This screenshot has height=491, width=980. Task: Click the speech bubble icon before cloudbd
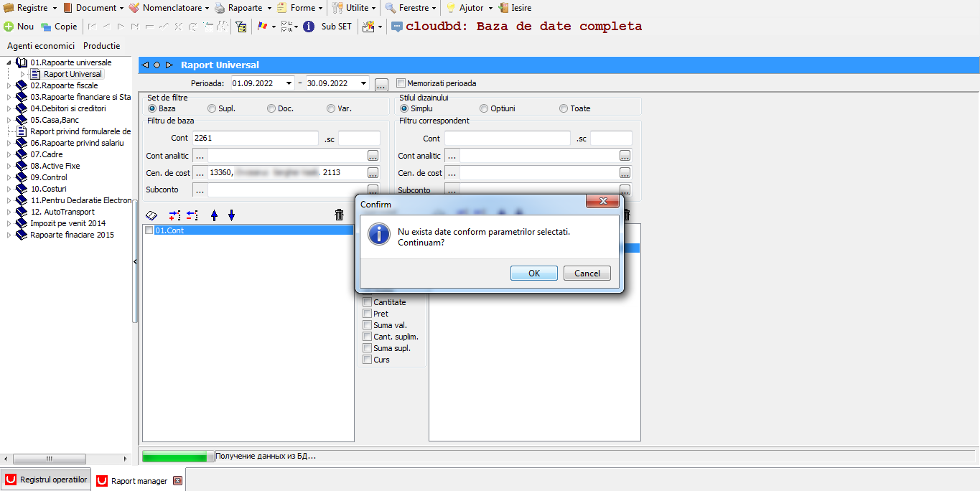[x=397, y=27]
